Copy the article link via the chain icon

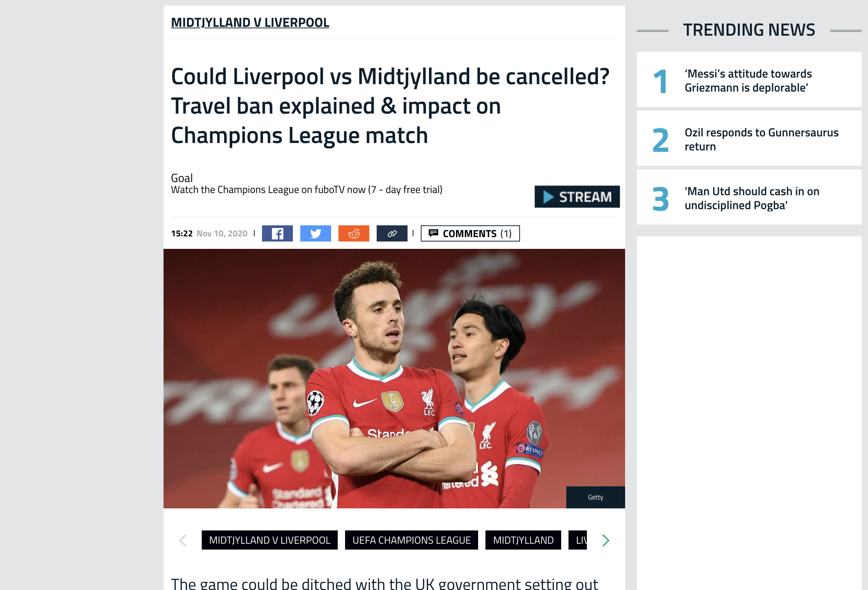[392, 233]
